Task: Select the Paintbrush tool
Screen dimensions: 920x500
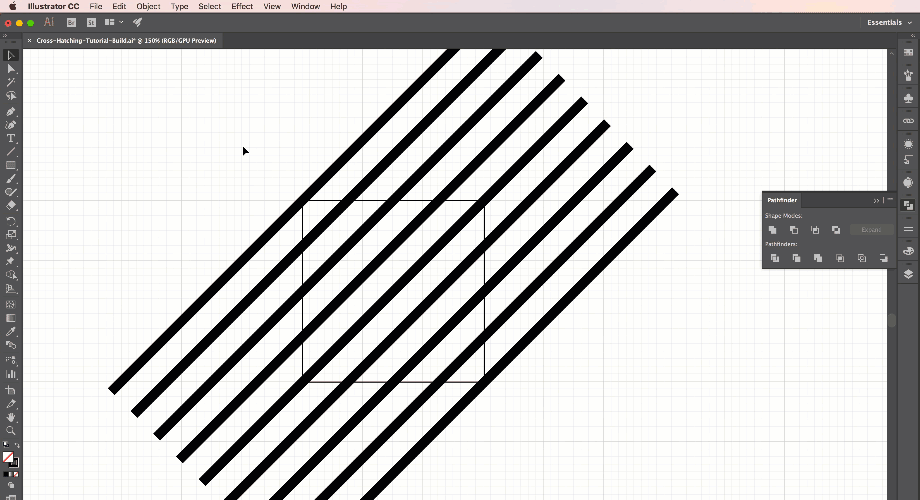Action: coord(11,179)
